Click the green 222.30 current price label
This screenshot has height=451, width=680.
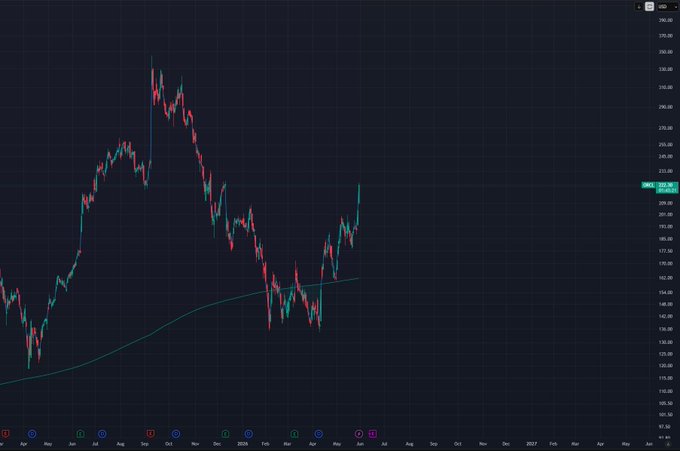pyautogui.click(x=667, y=187)
